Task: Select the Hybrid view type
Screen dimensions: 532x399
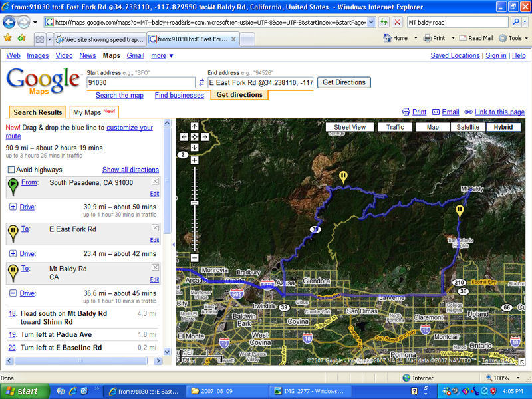Action: [503, 127]
